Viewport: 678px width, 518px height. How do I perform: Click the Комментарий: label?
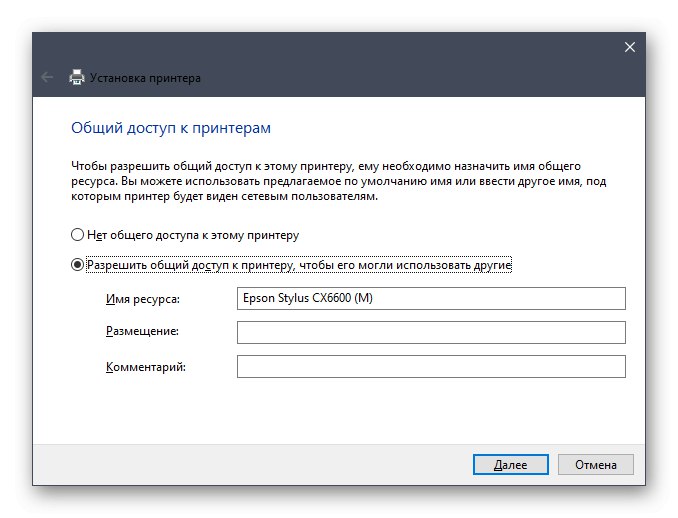pos(146,367)
